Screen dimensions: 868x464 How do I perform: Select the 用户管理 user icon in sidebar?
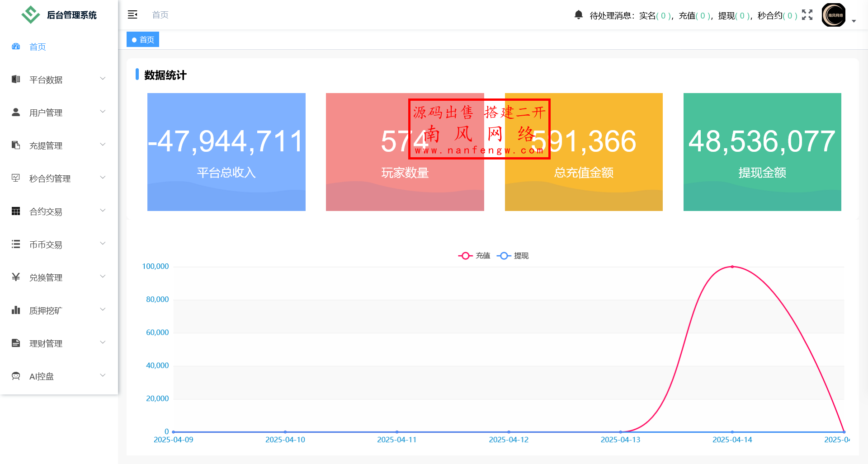(x=16, y=112)
